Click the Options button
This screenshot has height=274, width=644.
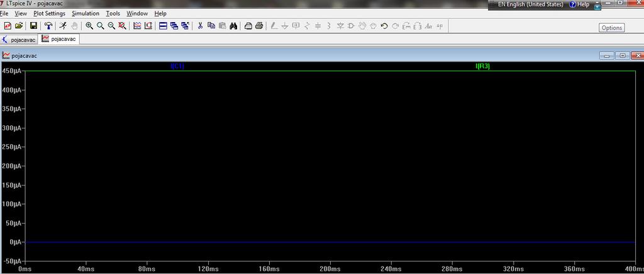pos(611,28)
